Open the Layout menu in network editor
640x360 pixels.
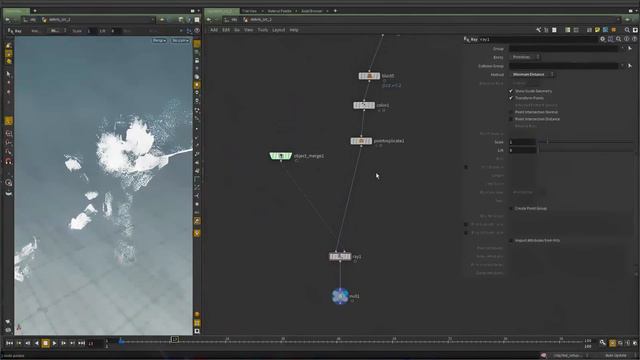pyautogui.click(x=278, y=30)
